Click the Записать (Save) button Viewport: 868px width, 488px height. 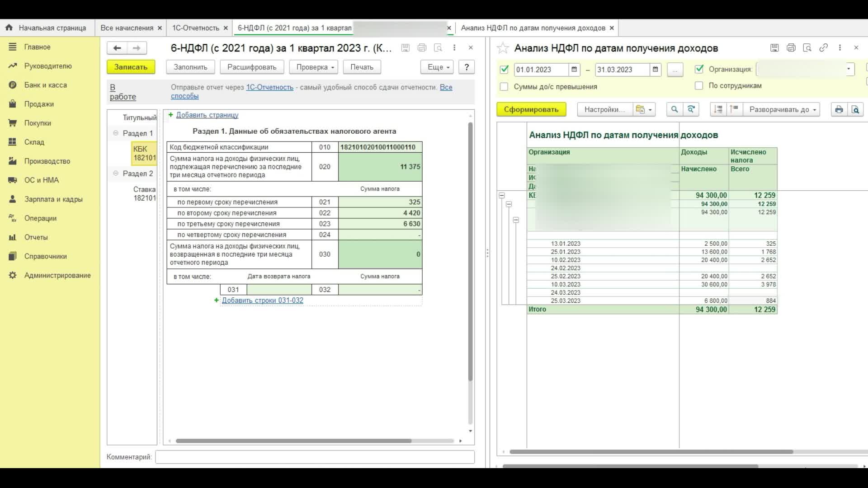point(131,67)
